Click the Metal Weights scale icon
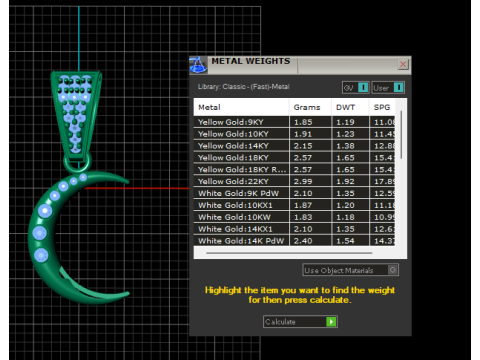The image size is (480, 360). click(198, 65)
